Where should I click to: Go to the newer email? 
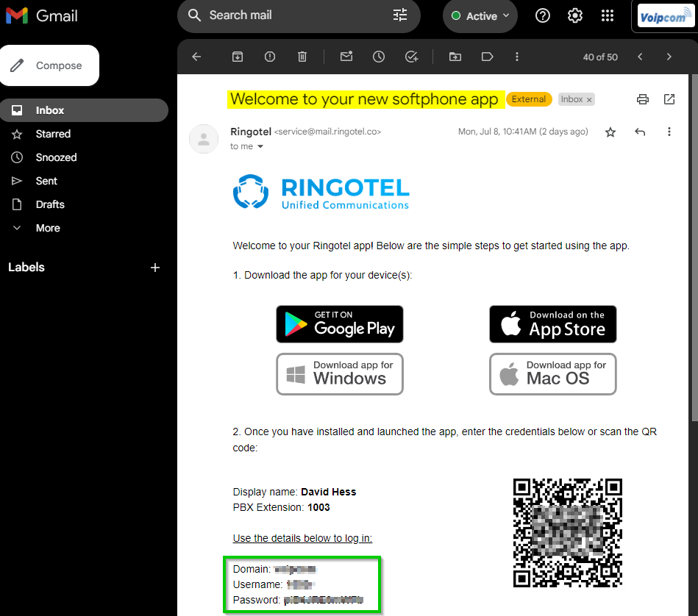pyautogui.click(x=640, y=57)
